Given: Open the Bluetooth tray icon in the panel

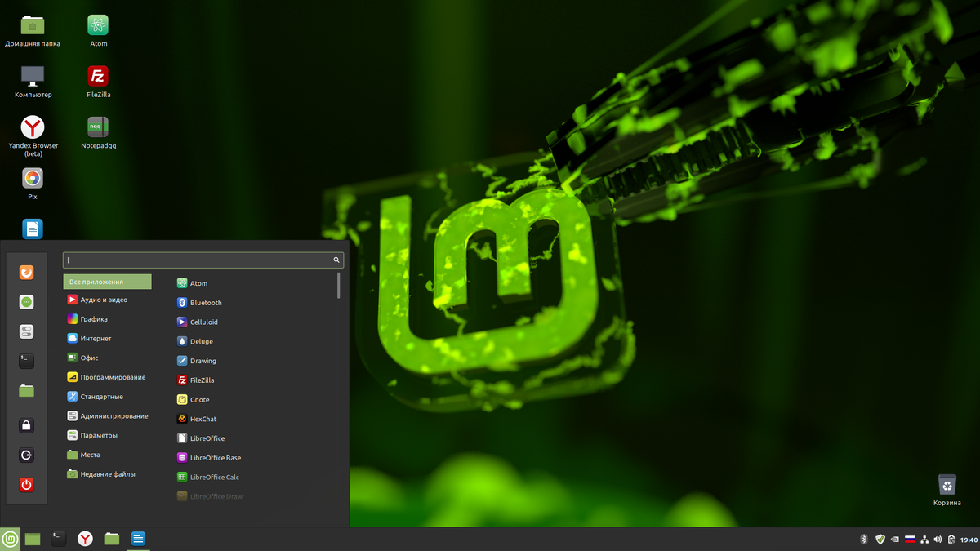Looking at the screenshot, I should 864,540.
